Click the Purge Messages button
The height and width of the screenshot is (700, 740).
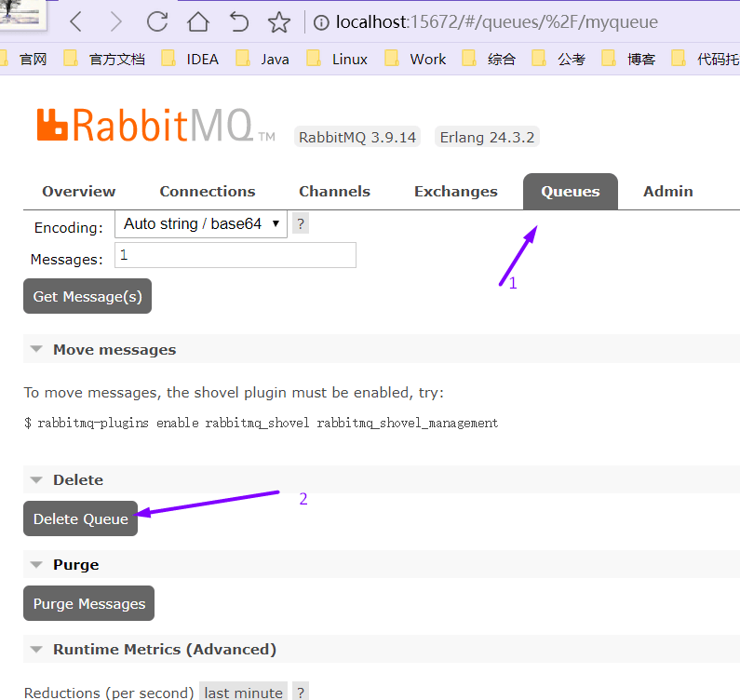pyautogui.click(x=88, y=603)
